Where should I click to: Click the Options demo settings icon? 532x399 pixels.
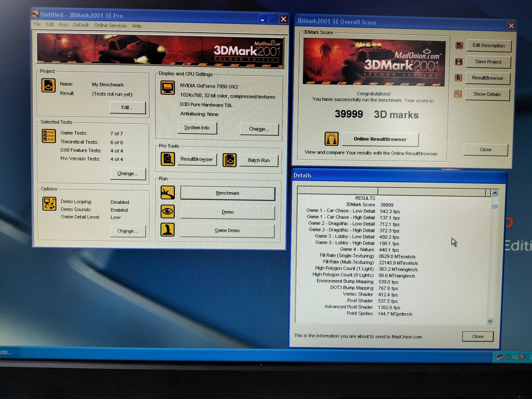49,204
